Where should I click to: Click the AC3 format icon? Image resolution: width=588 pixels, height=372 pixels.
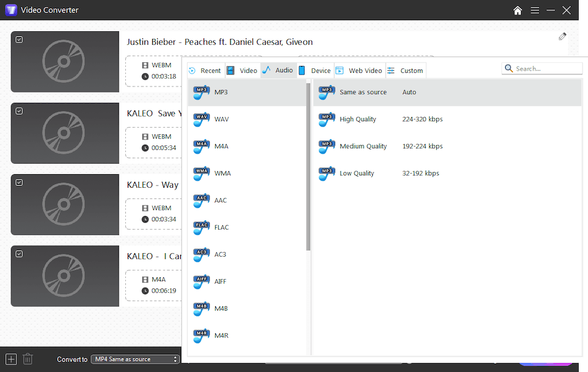[201, 254]
